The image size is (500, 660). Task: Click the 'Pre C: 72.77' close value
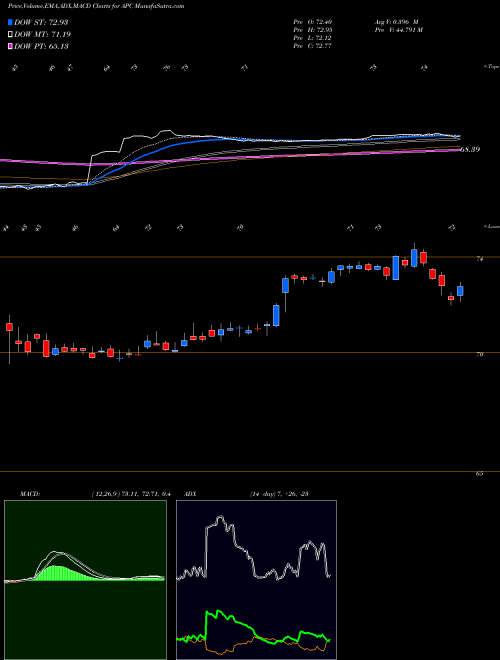(x=312, y=46)
